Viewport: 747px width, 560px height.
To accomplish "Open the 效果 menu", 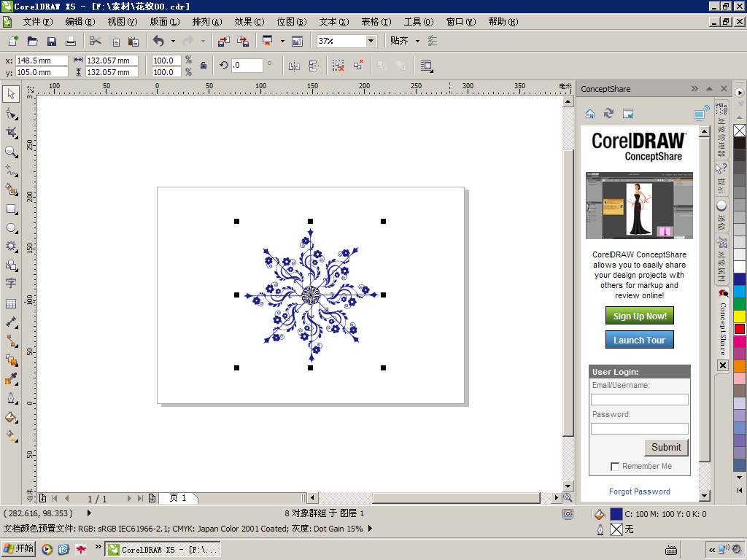I will point(249,22).
